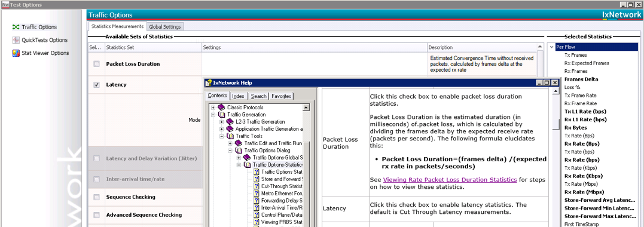Viewport: 644px width, 227px height.
Task: Open the Store and Forward help page icon
Action: 257,179
